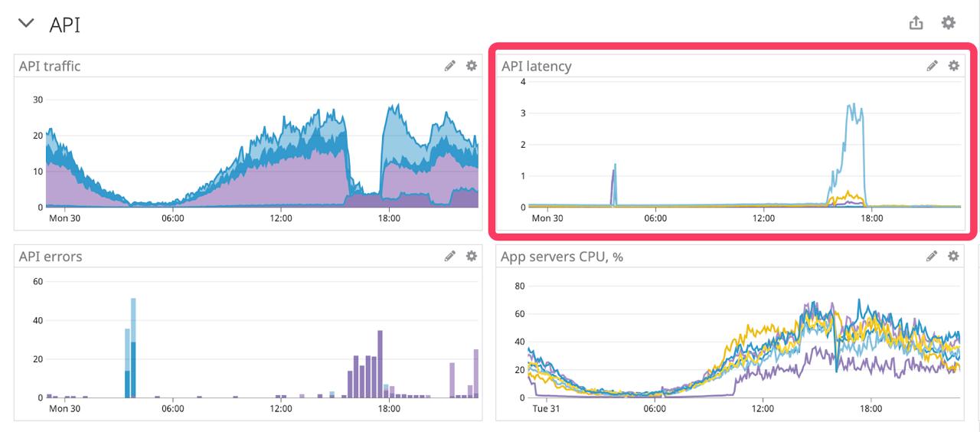The image size is (980, 432).
Task: Edit the App servers CPU graph pencil icon
Action: (932, 256)
